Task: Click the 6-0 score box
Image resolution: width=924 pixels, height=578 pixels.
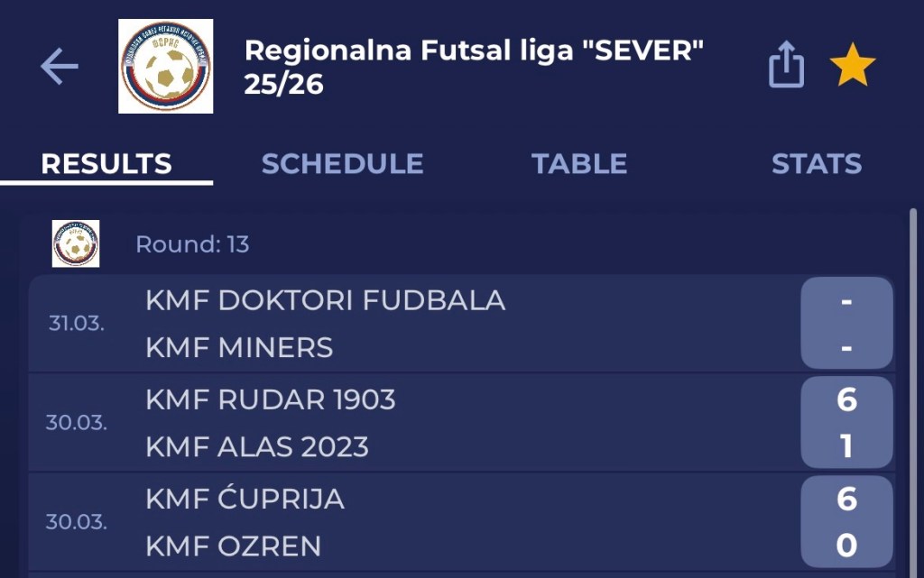Action: coord(846,522)
